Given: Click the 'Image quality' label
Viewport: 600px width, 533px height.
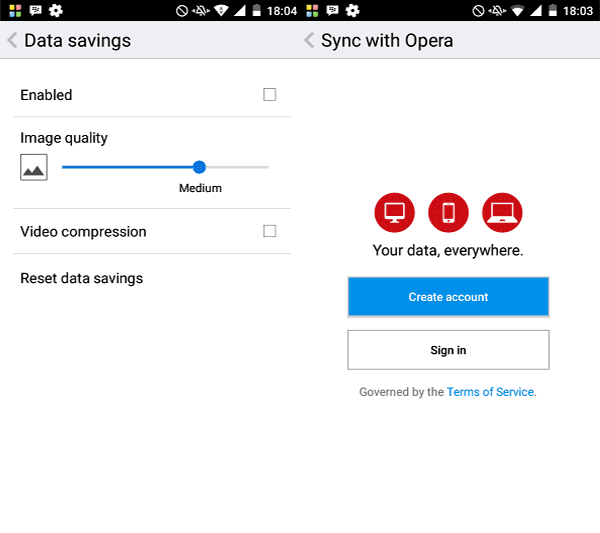Looking at the screenshot, I should (64, 138).
